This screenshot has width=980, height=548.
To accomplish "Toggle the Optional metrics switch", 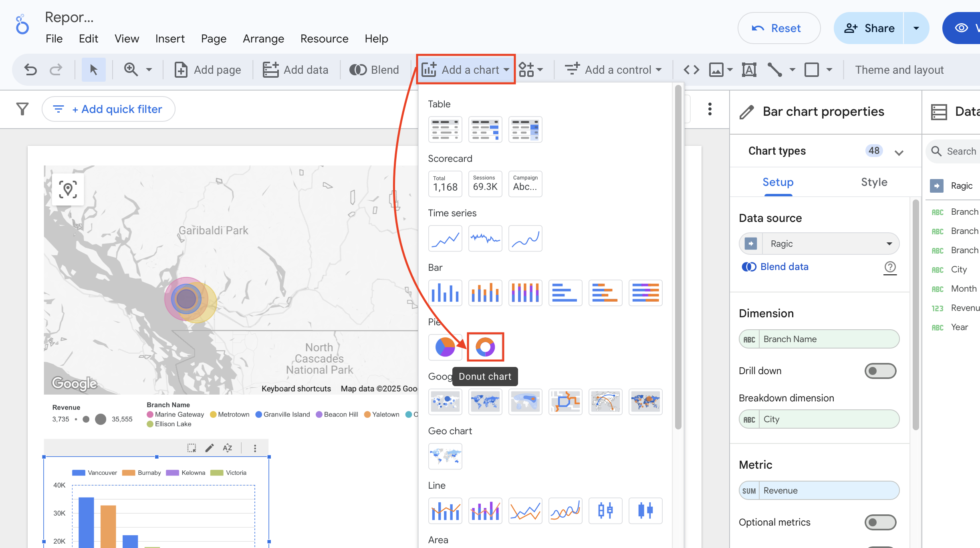I will click(x=880, y=522).
